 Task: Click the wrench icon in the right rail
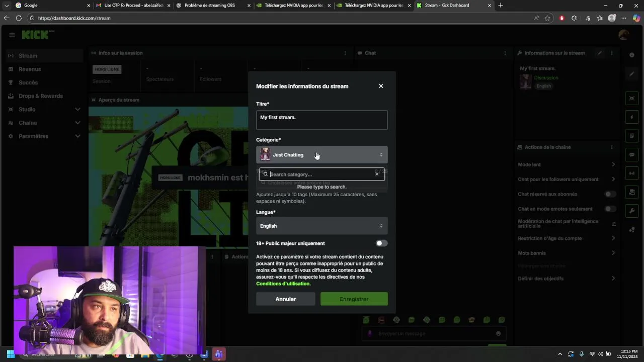632,211
